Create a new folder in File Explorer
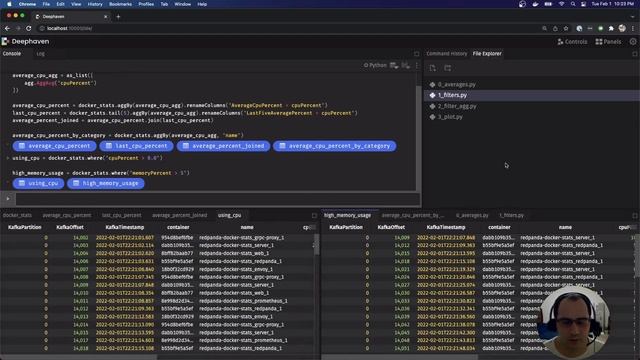The image size is (640, 360). click(x=447, y=68)
